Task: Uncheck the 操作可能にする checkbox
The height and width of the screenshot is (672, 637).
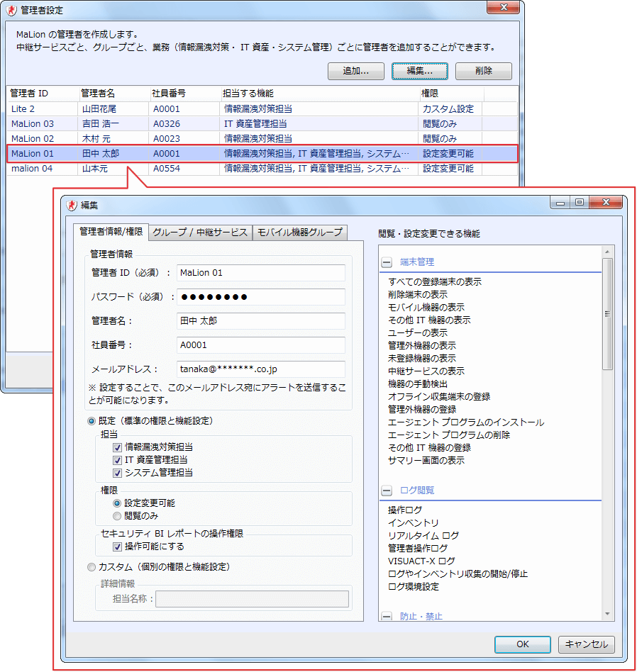Action: (117, 547)
